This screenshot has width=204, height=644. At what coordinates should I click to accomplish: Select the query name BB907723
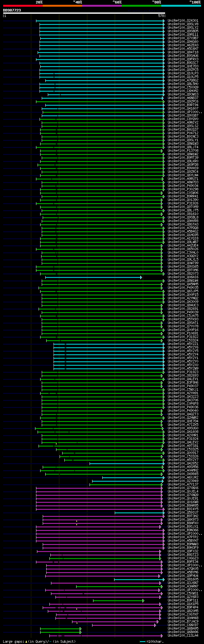[12, 10]
